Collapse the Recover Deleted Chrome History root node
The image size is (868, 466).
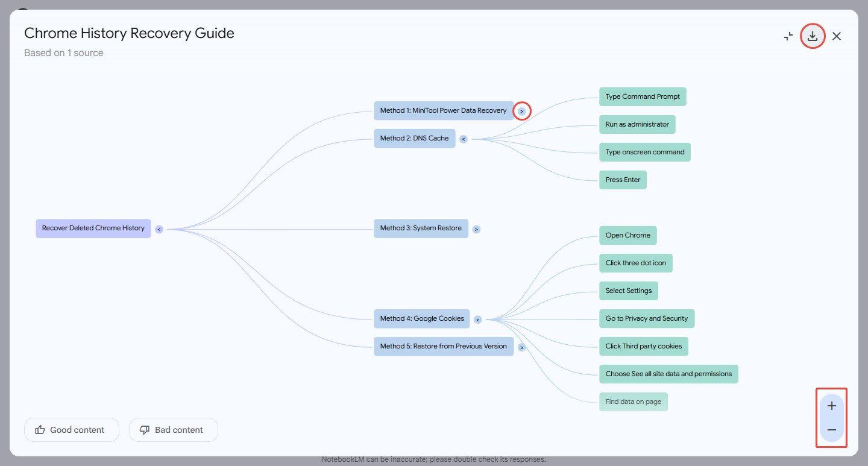tap(159, 229)
